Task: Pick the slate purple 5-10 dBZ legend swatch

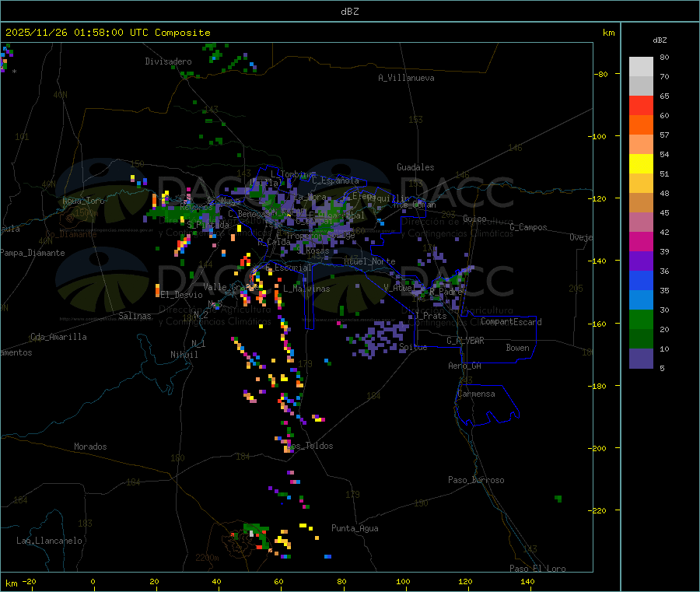Action: [641, 359]
